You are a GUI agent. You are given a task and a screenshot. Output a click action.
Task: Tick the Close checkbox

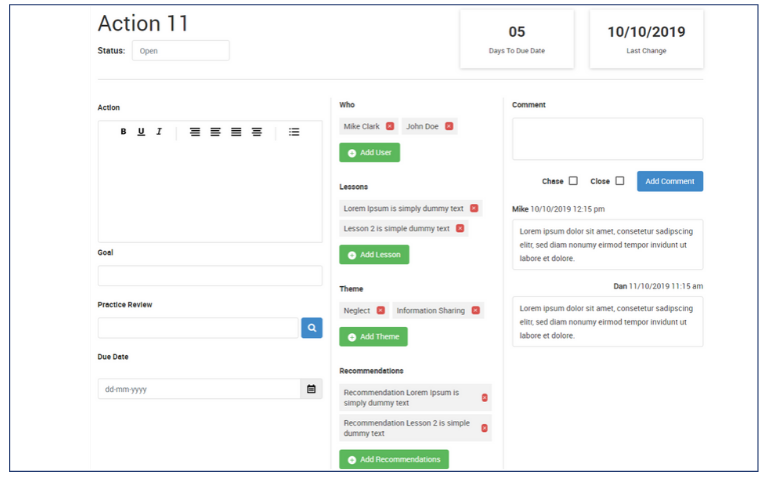coord(620,180)
